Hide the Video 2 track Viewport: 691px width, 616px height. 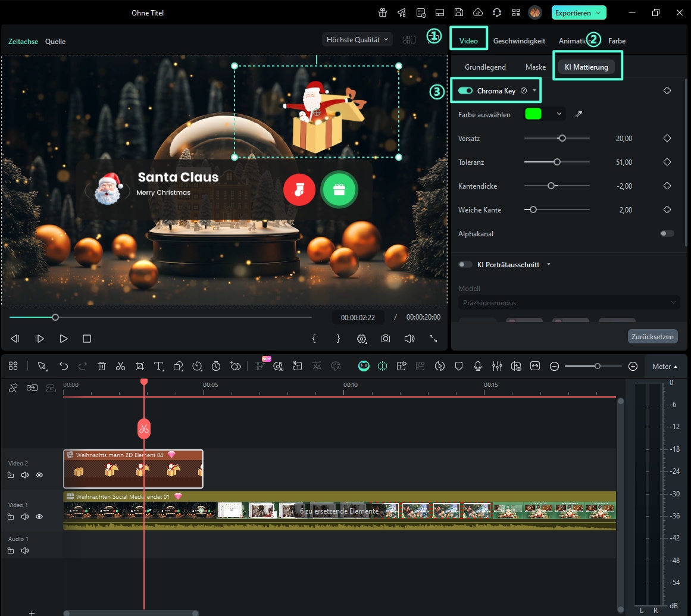[x=39, y=475]
